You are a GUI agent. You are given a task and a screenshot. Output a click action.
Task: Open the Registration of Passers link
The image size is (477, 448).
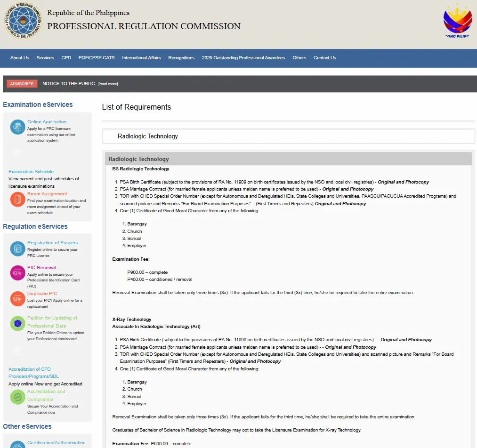53,242
